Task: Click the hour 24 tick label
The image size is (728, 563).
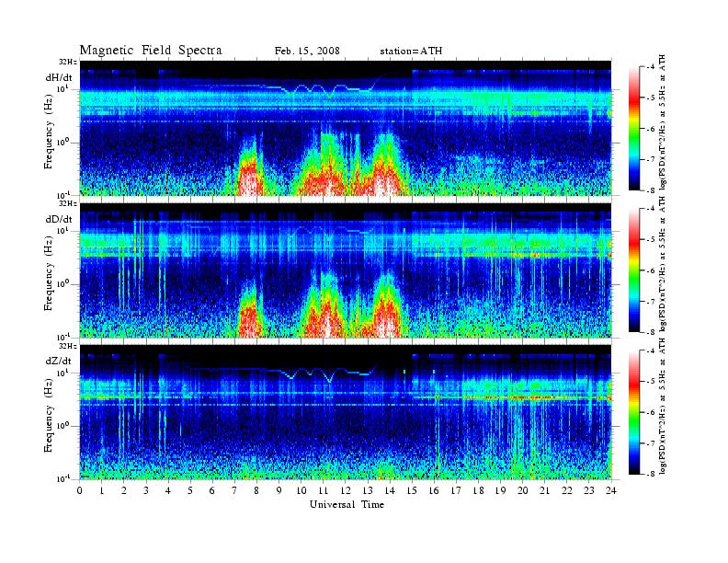Action: (611, 491)
